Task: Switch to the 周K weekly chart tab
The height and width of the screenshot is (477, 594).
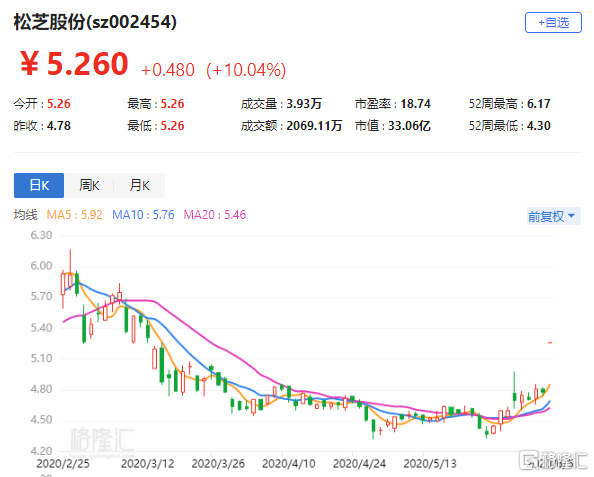Action: tap(89, 185)
